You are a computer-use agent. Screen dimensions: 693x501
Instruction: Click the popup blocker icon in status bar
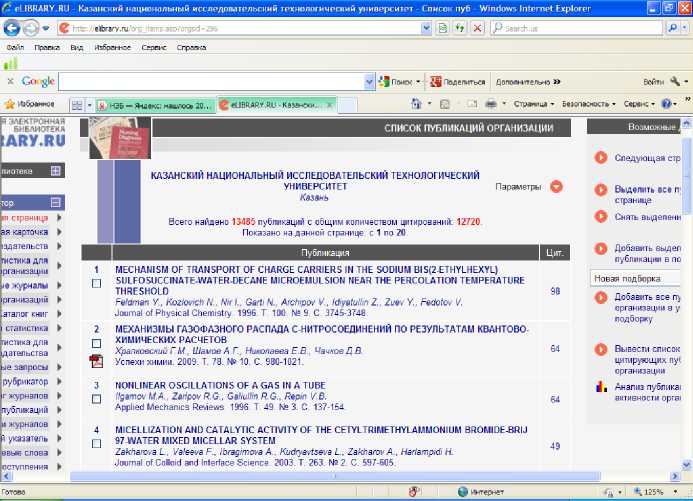(415, 491)
